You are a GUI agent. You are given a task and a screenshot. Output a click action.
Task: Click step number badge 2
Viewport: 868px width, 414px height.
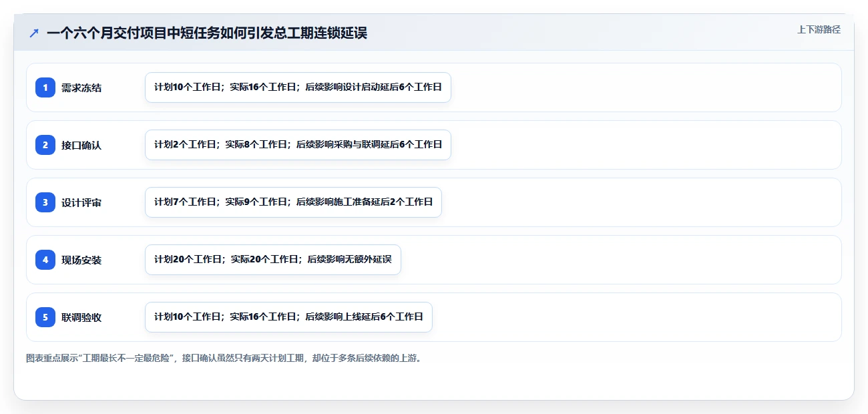45,145
